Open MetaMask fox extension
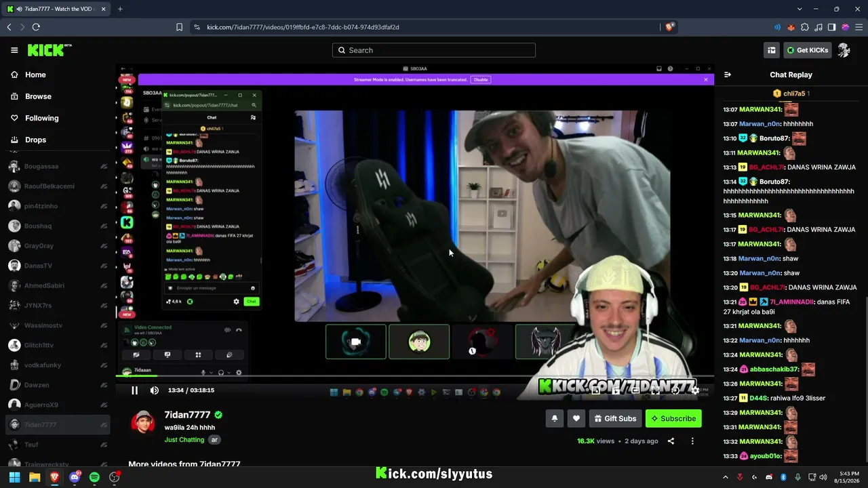 [791, 27]
